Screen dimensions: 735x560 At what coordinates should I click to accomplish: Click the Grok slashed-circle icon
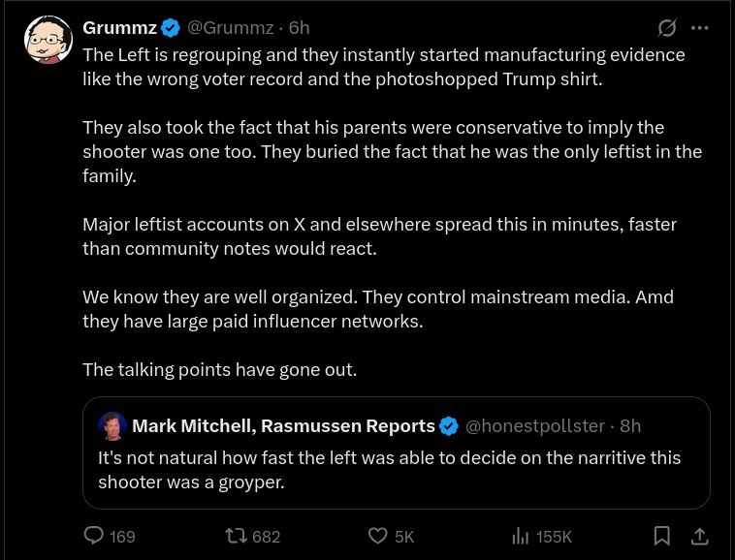[667, 28]
